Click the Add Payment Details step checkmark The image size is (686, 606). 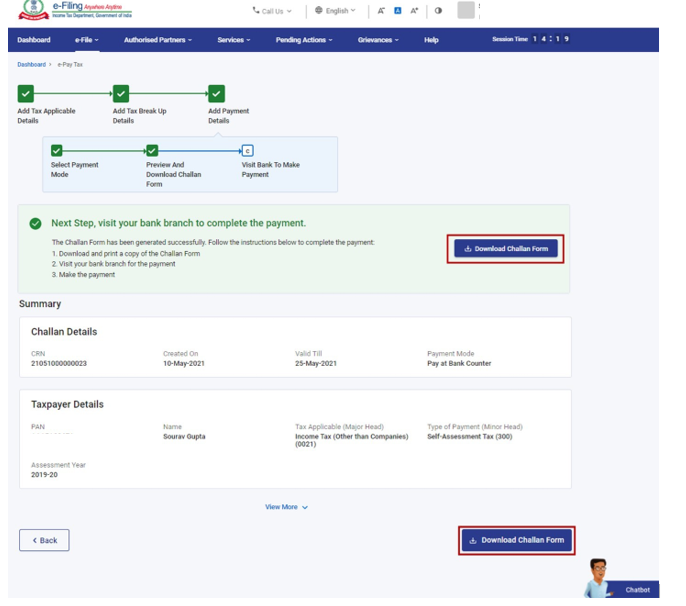(x=216, y=94)
